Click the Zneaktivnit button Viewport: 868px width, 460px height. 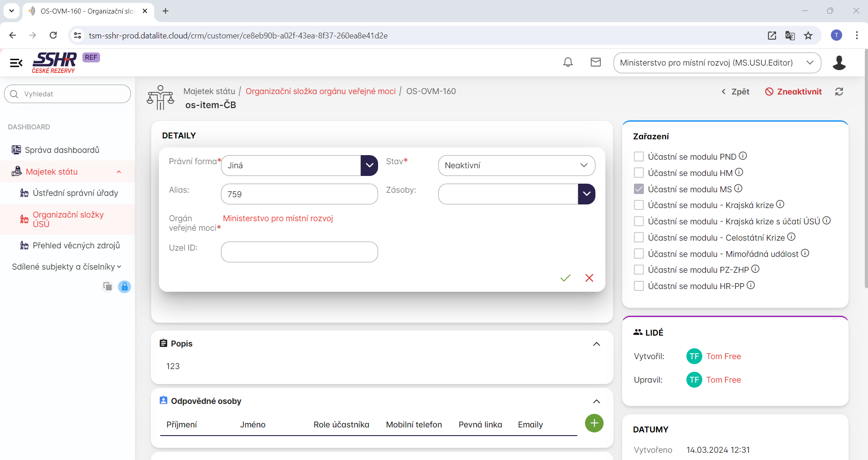[x=793, y=91]
